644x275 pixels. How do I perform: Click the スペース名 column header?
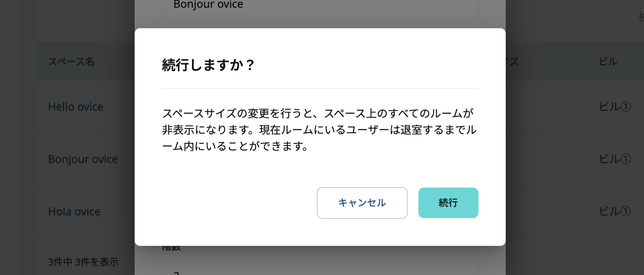tap(71, 61)
